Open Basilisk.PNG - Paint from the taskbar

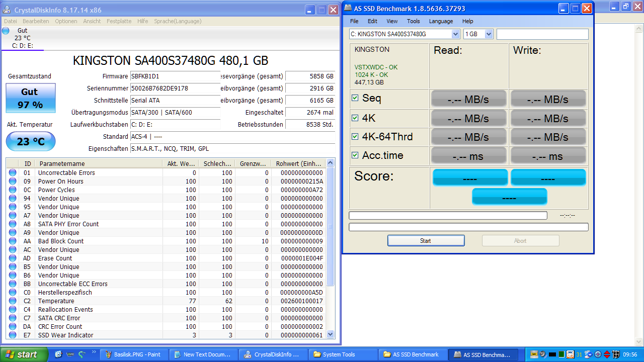(133, 354)
